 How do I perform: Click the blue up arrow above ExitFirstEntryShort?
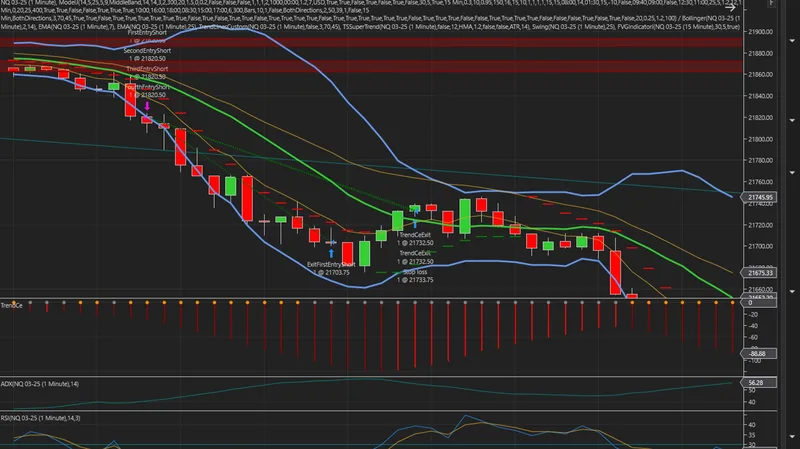(x=331, y=253)
